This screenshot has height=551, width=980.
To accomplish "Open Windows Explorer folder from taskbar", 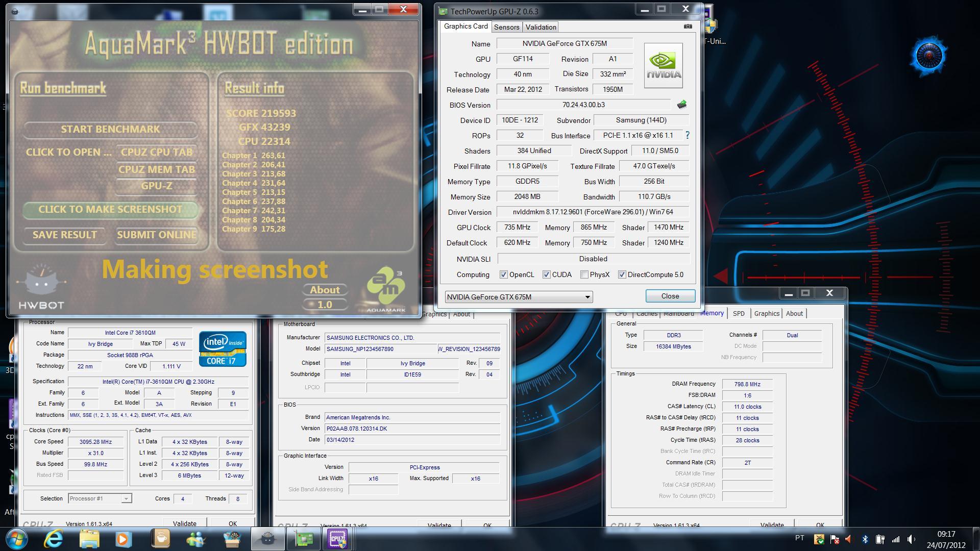I will (89, 539).
